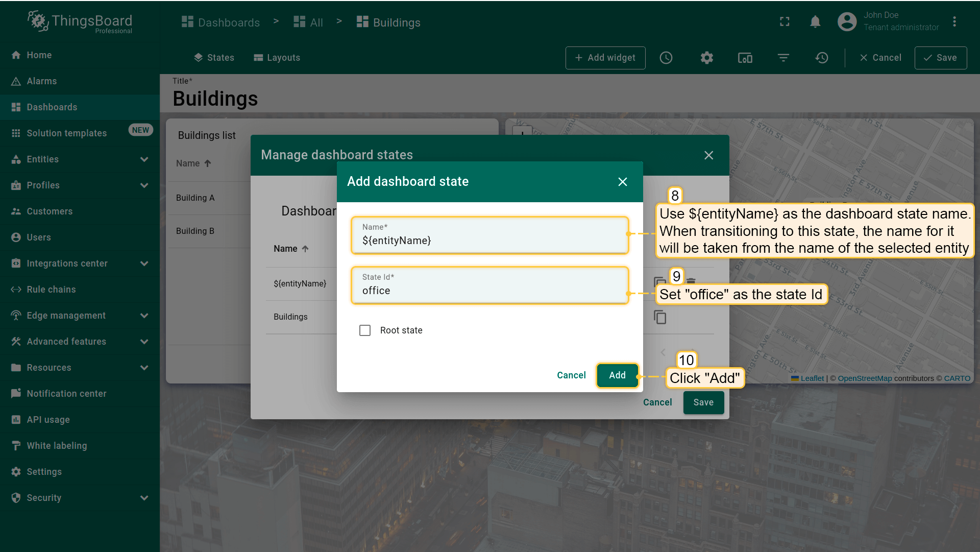This screenshot has height=552, width=980.
Task: Open the time window clock icon
Action: click(666, 58)
